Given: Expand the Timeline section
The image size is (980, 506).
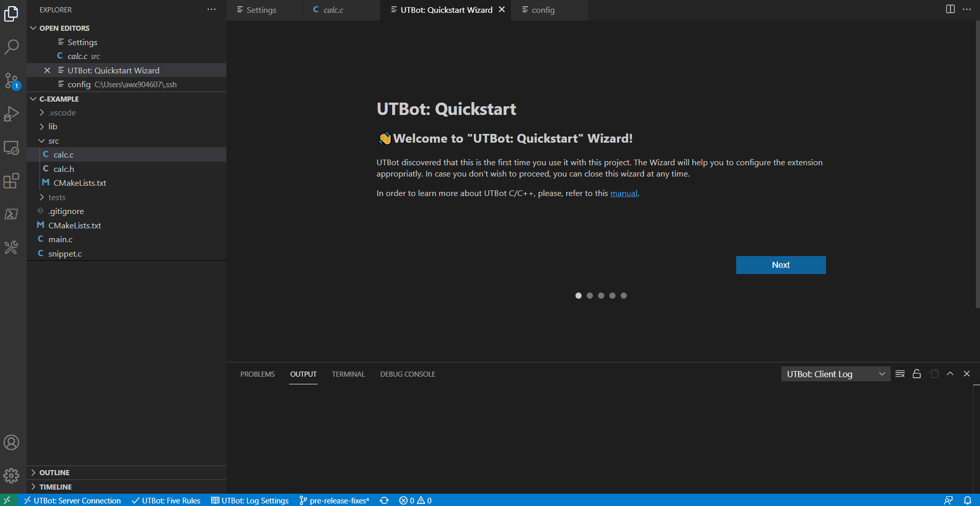Looking at the screenshot, I should point(126,487).
